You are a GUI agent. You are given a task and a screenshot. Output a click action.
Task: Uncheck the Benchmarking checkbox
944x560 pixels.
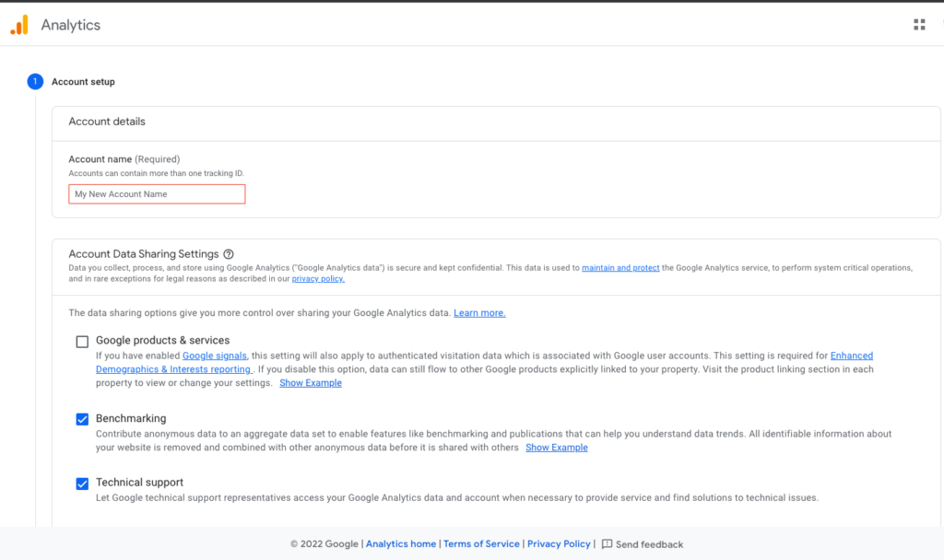(x=82, y=419)
